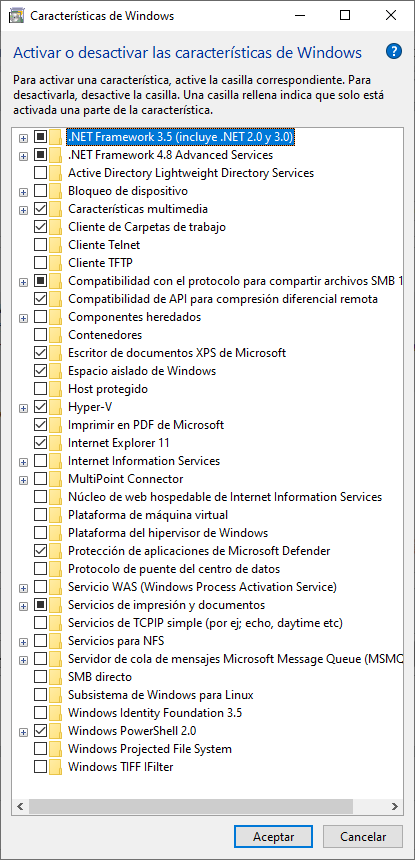Enable Active Directory Lightweight Directory Services checkbox

41,173
